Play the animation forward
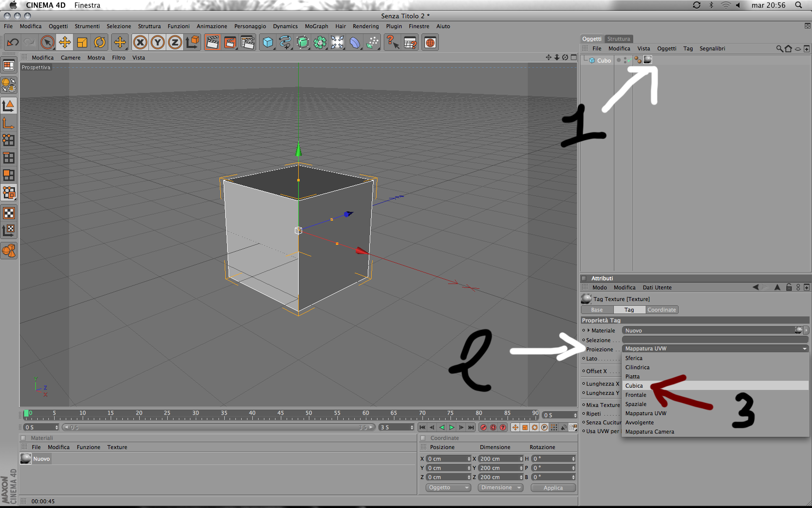 pyautogui.click(x=451, y=427)
